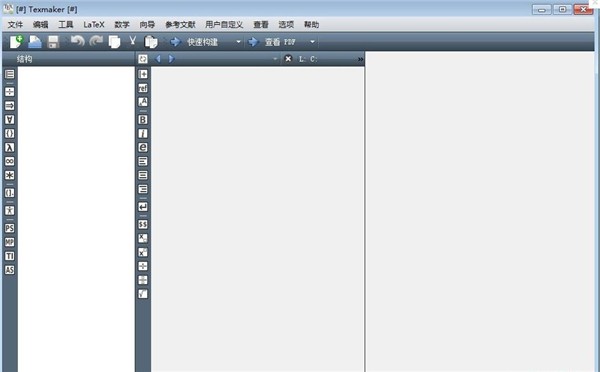Open the 工具 menu
The height and width of the screenshot is (372, 600).
click(x=66, y=24)
